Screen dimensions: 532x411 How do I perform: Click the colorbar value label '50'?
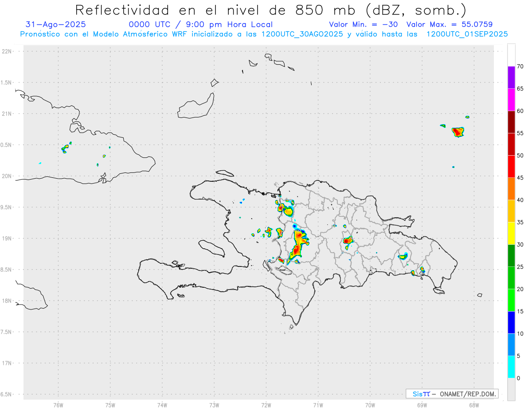[x=520, y=156]
